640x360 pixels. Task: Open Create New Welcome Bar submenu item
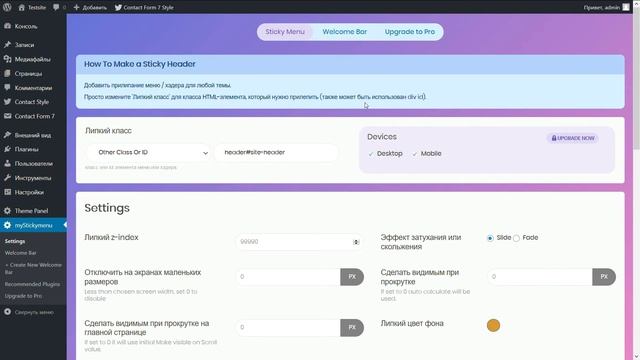(x=33, y=268)
